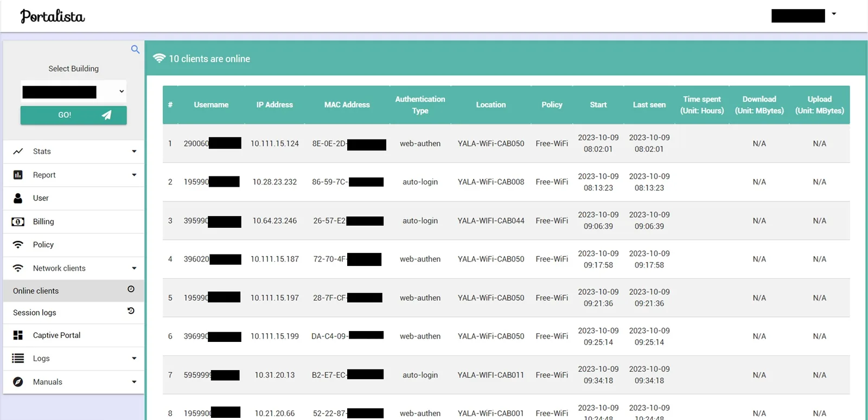This screenshot has width=868, height=420.
Task: Sort by the Authentication Type column header
Action: point(420,105)
